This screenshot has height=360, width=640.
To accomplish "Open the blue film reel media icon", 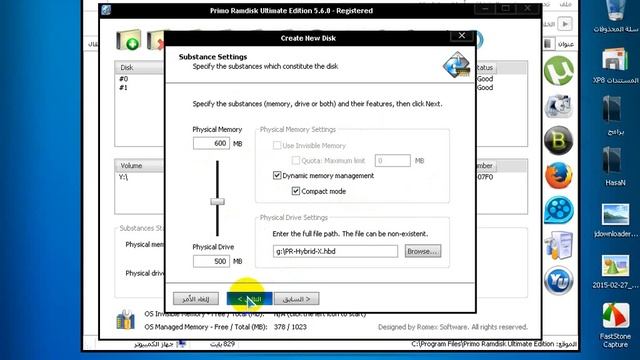I will tap(558, 210).
